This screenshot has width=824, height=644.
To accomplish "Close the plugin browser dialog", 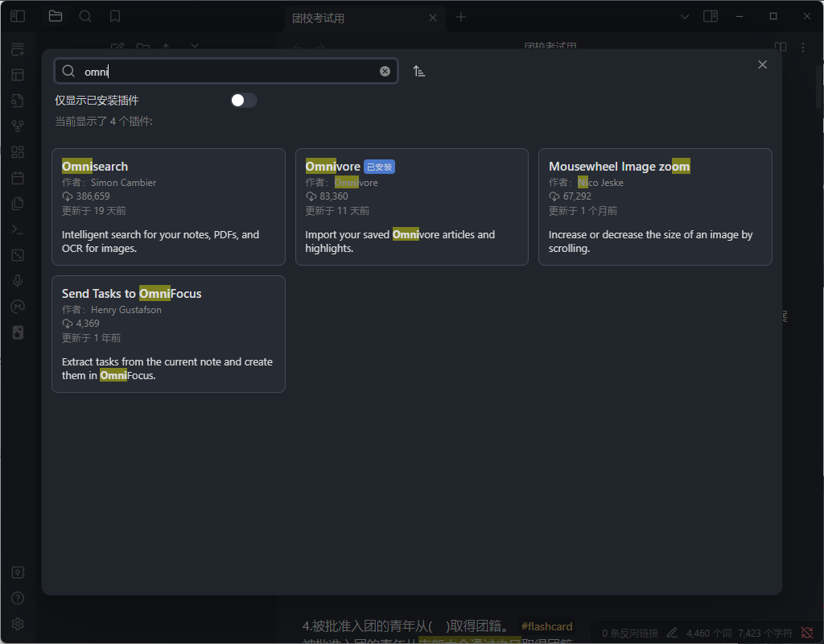I will click(x=763, y=64).
